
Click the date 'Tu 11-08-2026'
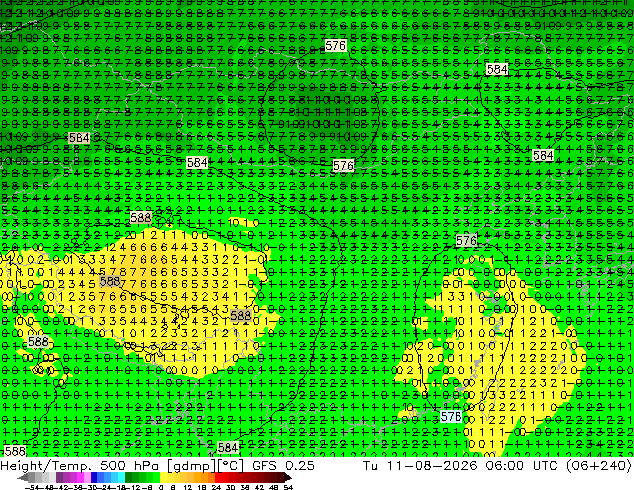pos(421,466)
